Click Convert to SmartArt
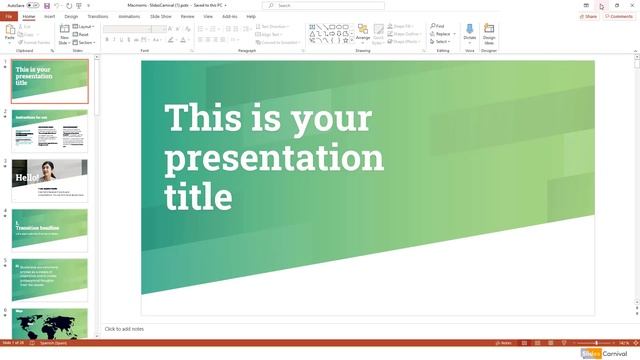This screenshot has height=360, width=640. tap(277, 42)
